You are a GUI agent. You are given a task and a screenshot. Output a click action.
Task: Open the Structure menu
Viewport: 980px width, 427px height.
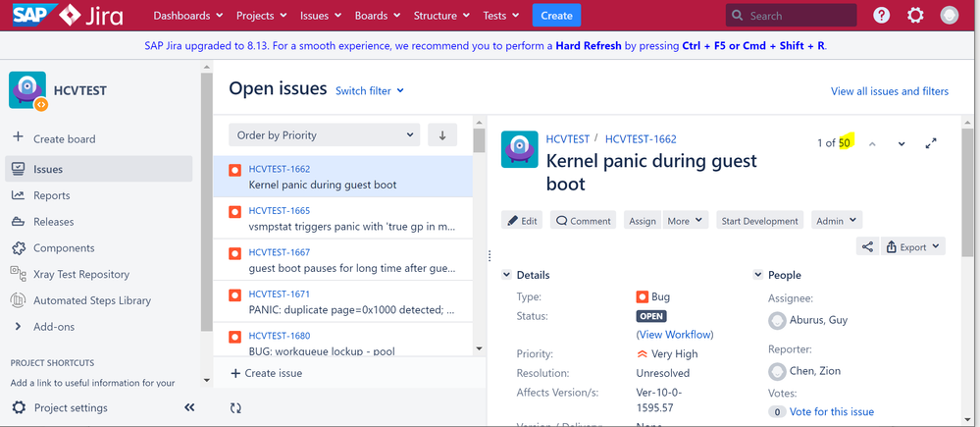[x=441, y=16]
